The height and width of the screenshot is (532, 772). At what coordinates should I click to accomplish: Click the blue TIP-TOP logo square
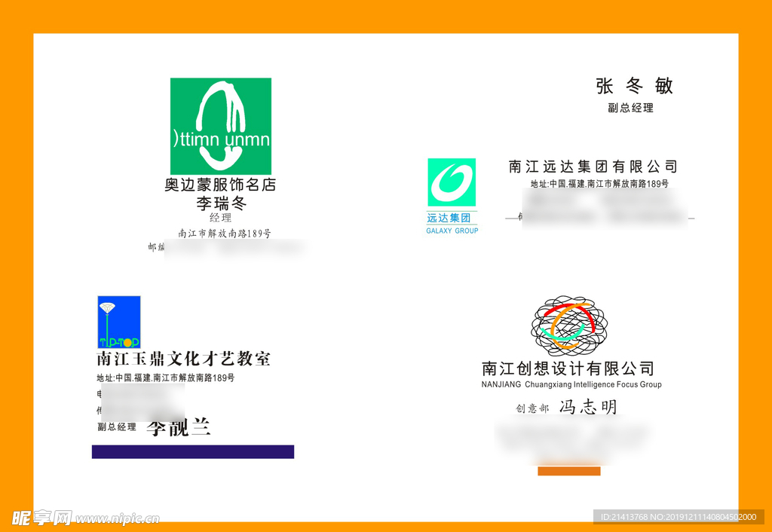tap(119, 322)
